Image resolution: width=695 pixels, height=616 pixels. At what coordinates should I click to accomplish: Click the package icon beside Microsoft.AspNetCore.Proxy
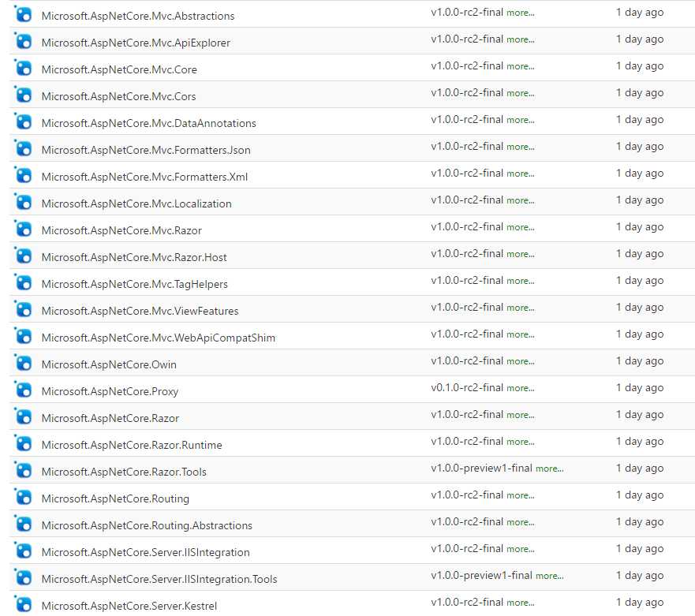click(x=24, y=390)
